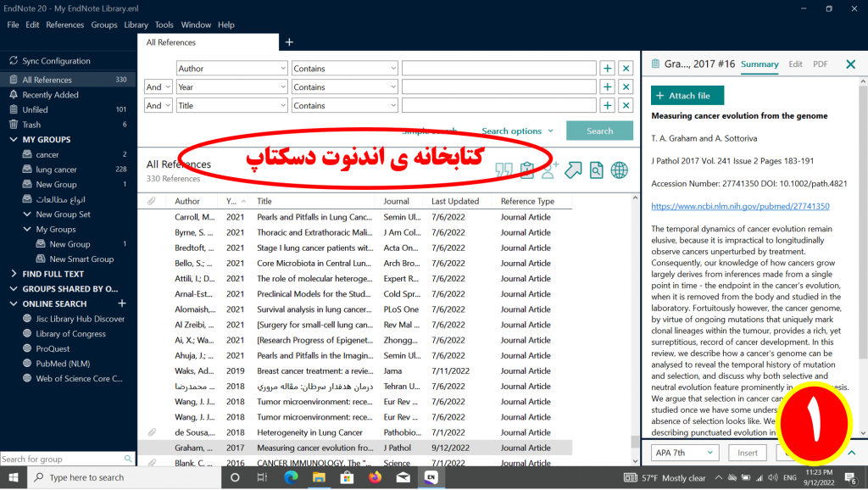The image size is (868, 490).
Task: Remove the Title search row
Action: coord(626,106)
